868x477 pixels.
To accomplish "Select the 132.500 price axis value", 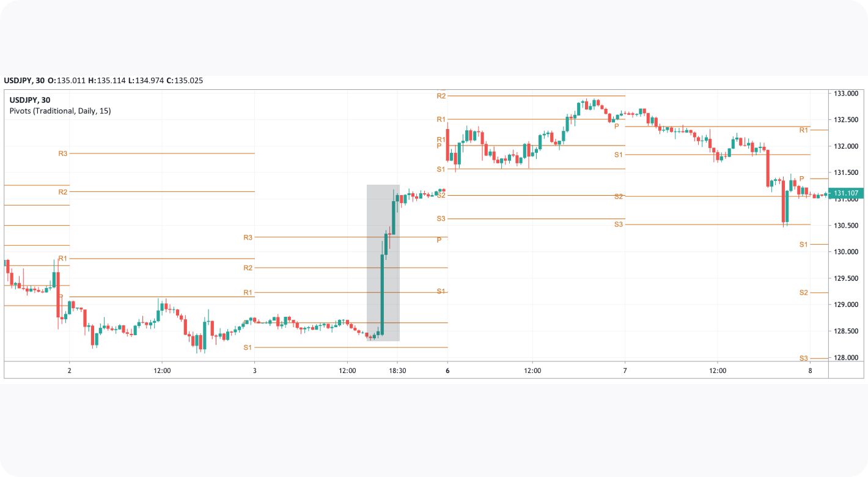I will tap(847, 120).
